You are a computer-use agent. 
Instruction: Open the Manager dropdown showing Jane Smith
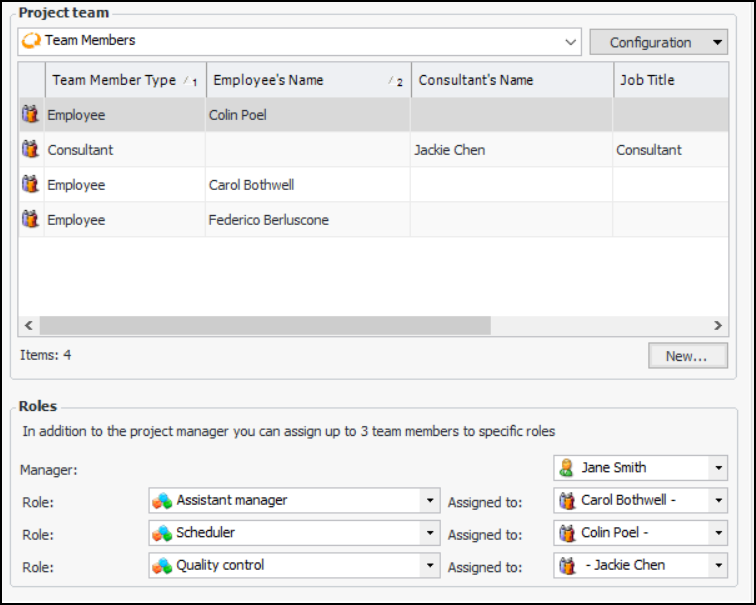pyautogui.click(x=719, y=468)
